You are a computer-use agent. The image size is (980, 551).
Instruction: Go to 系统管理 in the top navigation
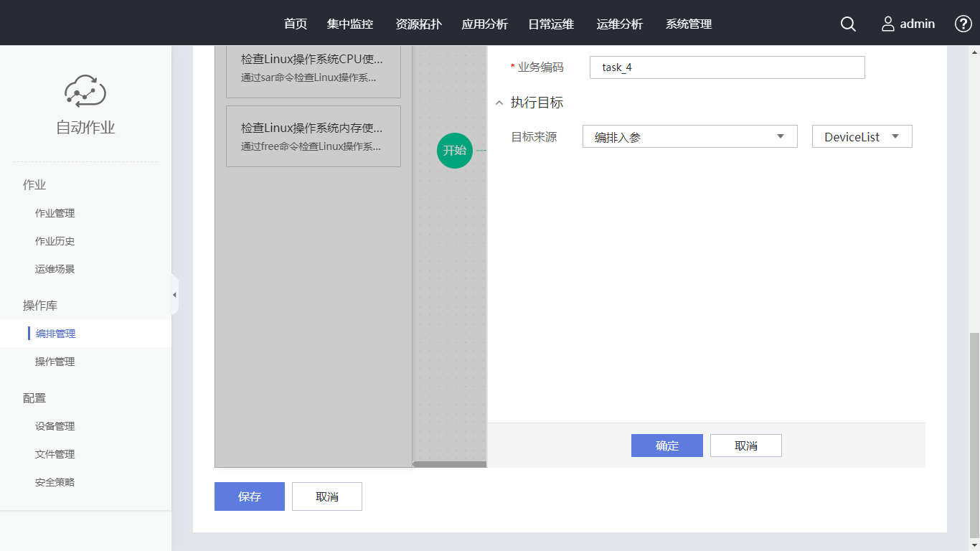(x=689, y=24)
